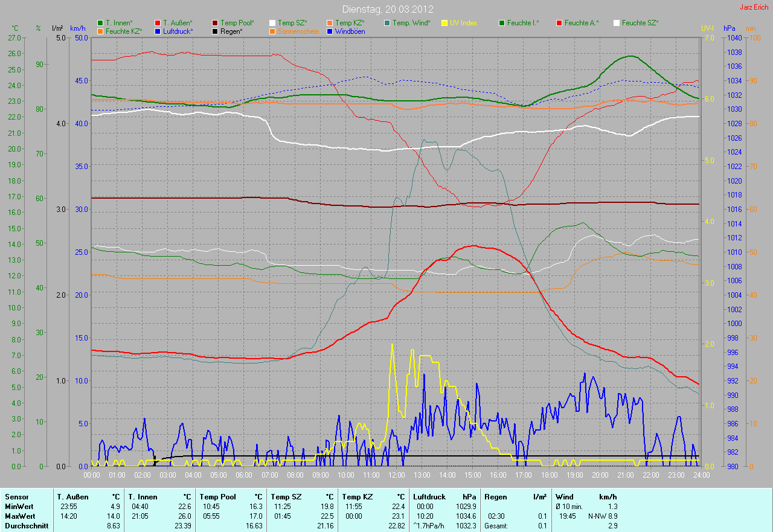Click the Luftdruck minimum value '1029.9'
Image resolution: width=773 pixels, height=532 pixels.
point(465,506)
